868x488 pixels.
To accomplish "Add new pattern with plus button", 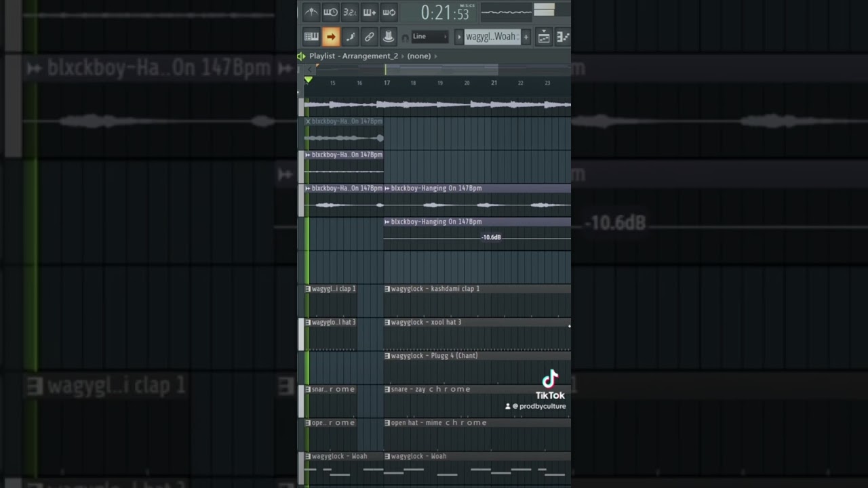I will coord(526,37).
